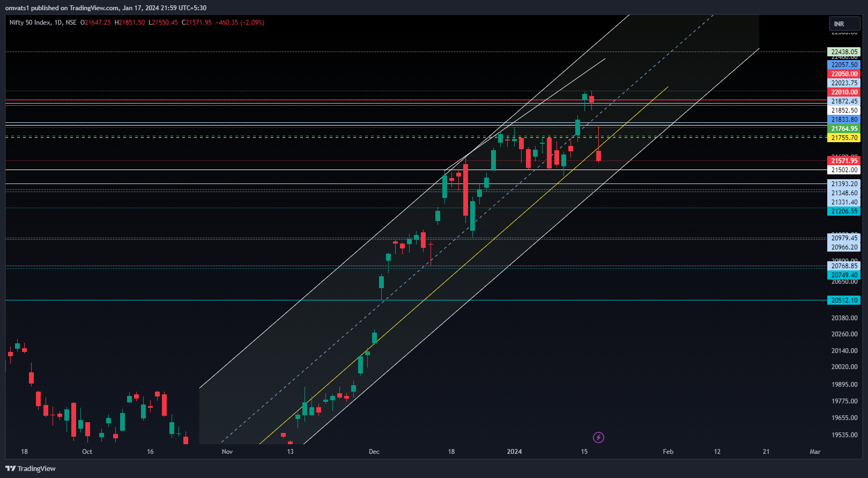This screenshot has height=478, width=868.
Task: Click the 20380.00 axis price
Action: tap(844, 318)
